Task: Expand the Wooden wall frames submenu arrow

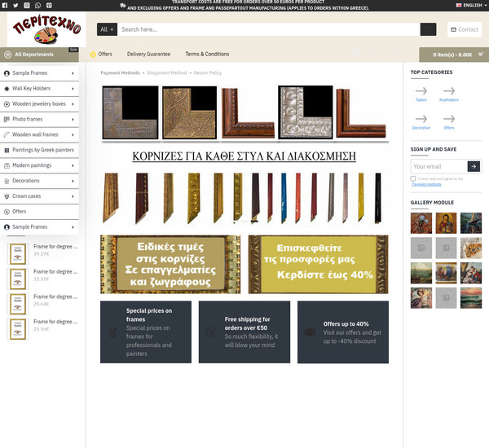Action: pos(73,134)
